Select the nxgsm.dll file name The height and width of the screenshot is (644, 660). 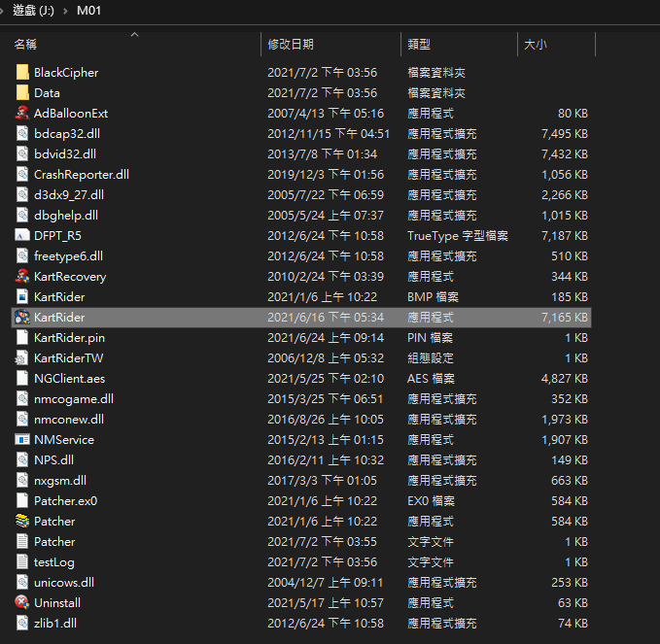[60, 481]
